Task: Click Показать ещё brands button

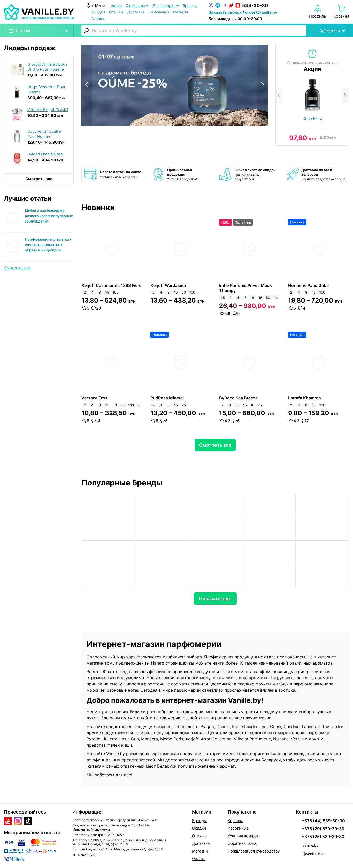Action: click(x=215, y=598)
